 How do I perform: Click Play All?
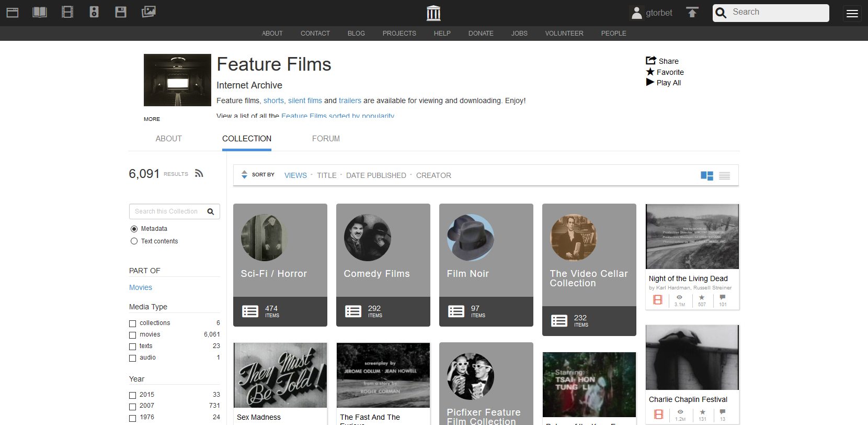663,82
